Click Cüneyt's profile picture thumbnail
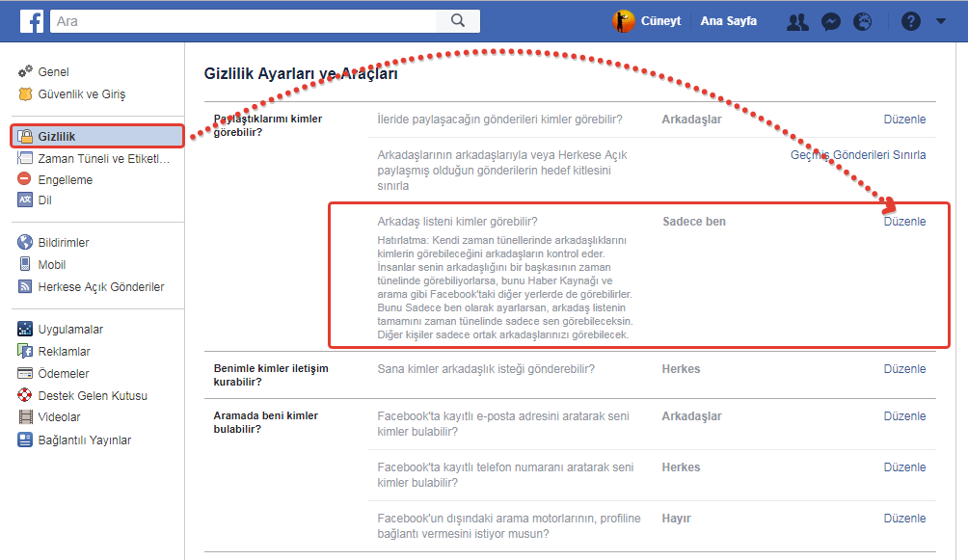Viewport: 968px width, 560px height. (624, 21)
